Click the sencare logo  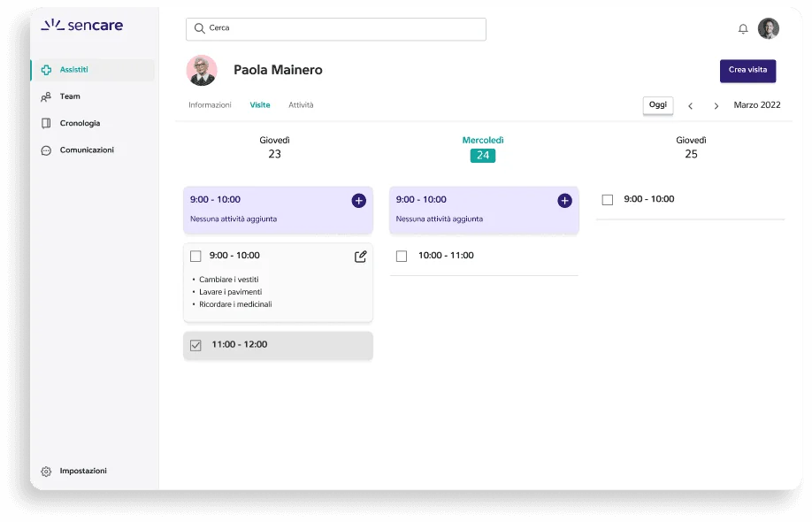[x=82, y=25]
